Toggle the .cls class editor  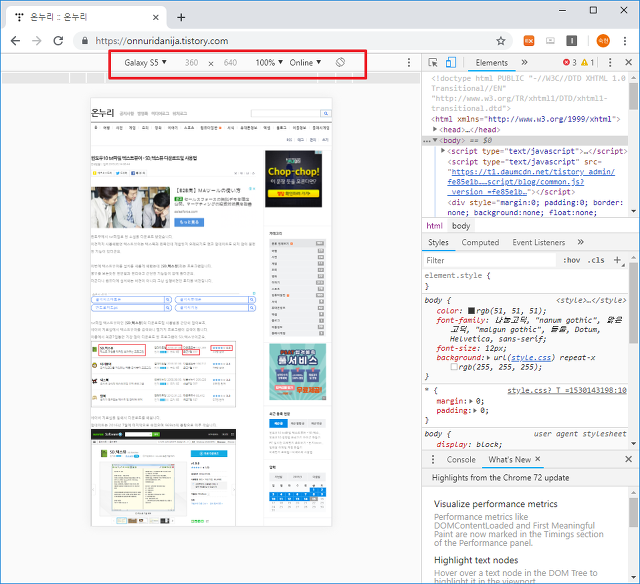tap(596, 260)
